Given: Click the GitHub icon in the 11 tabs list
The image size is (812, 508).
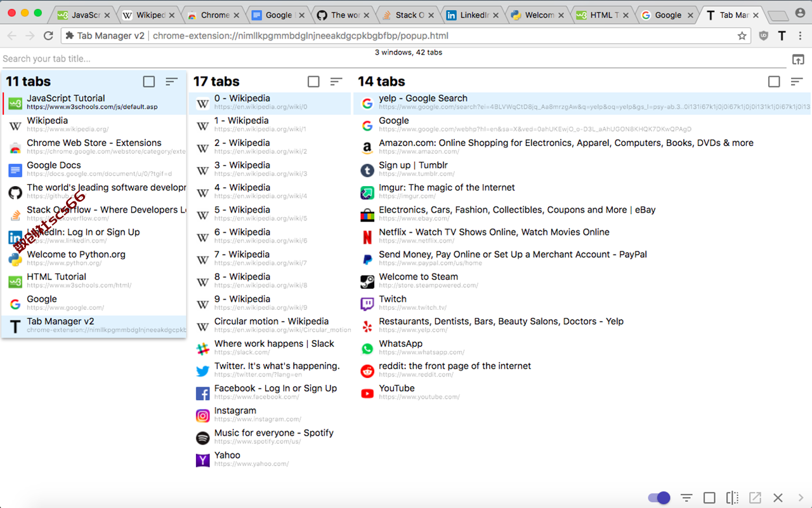Looking at the screenshot, I should coord(15,192).
